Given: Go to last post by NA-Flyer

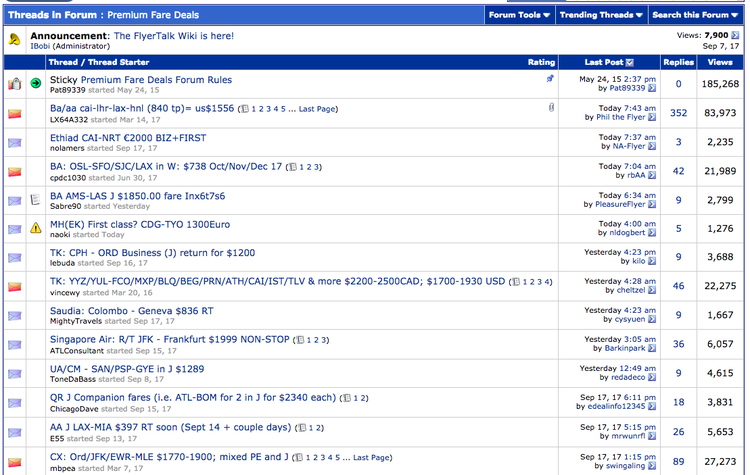Looking at the screenshot, I should (652, 146).
